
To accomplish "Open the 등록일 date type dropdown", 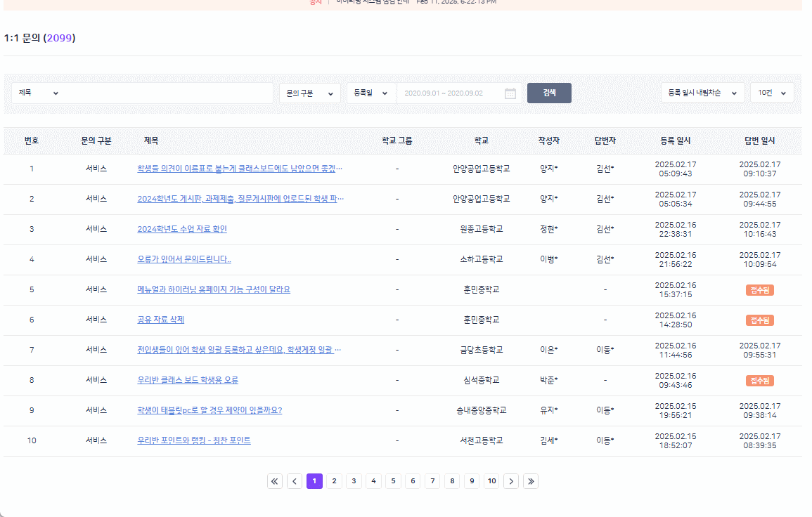I will coord(371,93).
